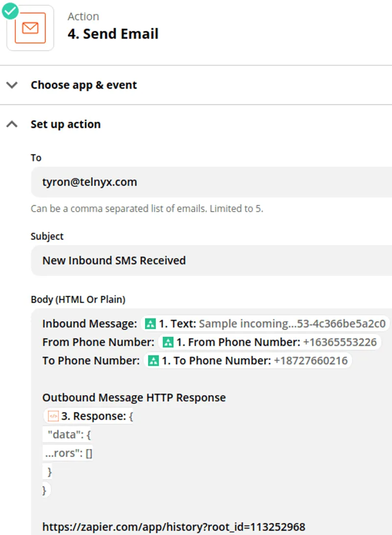Viewport: 392px width, 535px height.
Task: Expand the data object in the HTTP response
Action: (x=68, y=434)
